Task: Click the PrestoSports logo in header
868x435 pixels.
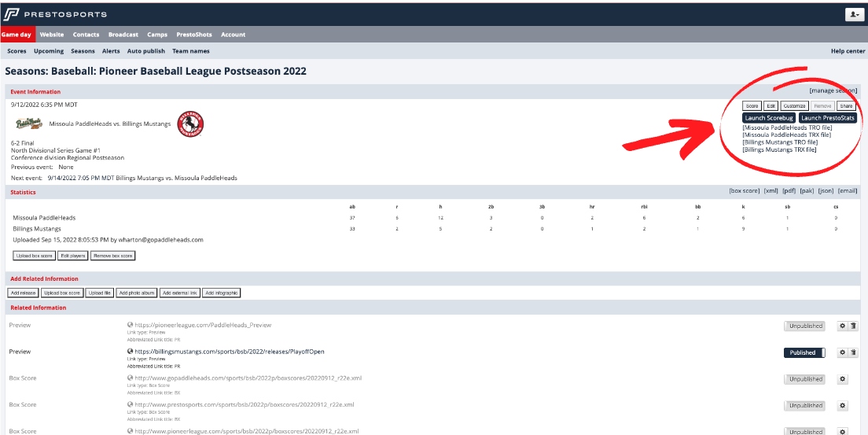Action: click(x=55, y=14)
